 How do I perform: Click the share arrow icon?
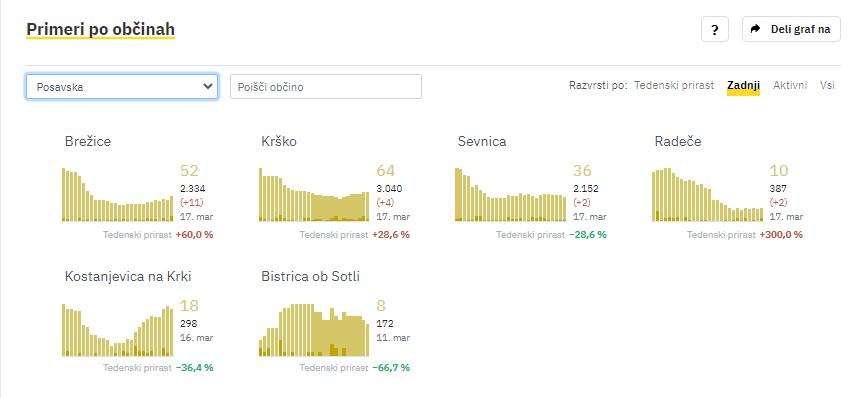pyautogui.click(x=755, y=29)
